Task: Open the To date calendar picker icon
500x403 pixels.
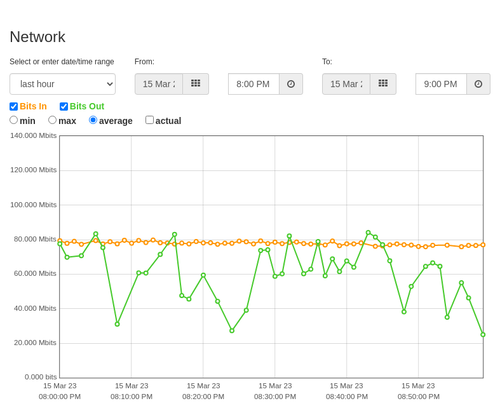Action: tap(383, 84)
